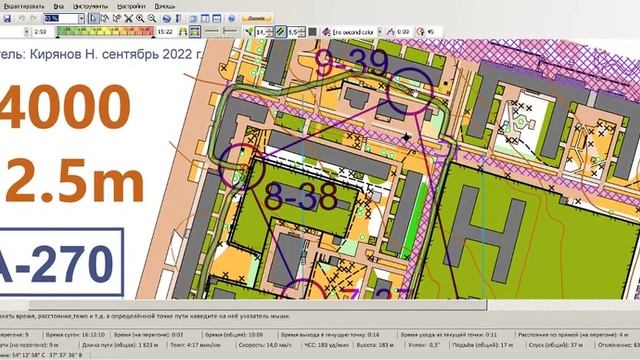Choose the horizontal split window layout icon
Screen dimensions: 640x360
pyautogui.click(x=217, y=18)
